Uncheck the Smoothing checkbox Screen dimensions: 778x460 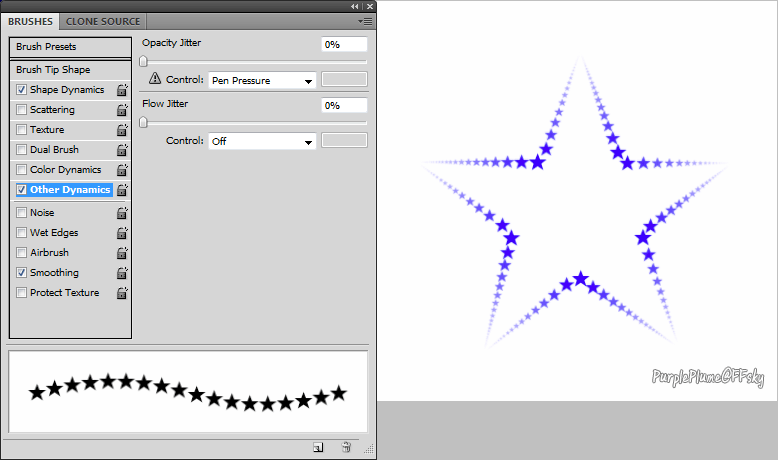(x=21, y=272)
